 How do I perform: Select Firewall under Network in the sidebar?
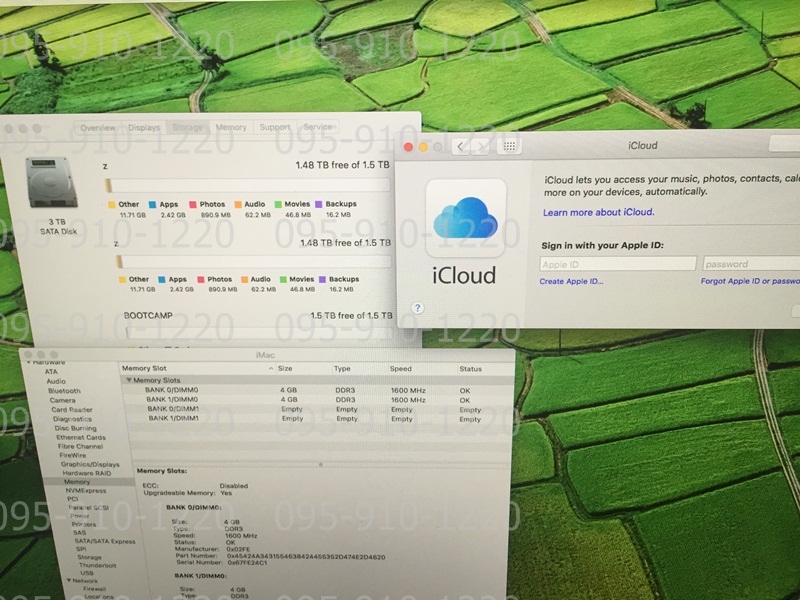[94, 589]
